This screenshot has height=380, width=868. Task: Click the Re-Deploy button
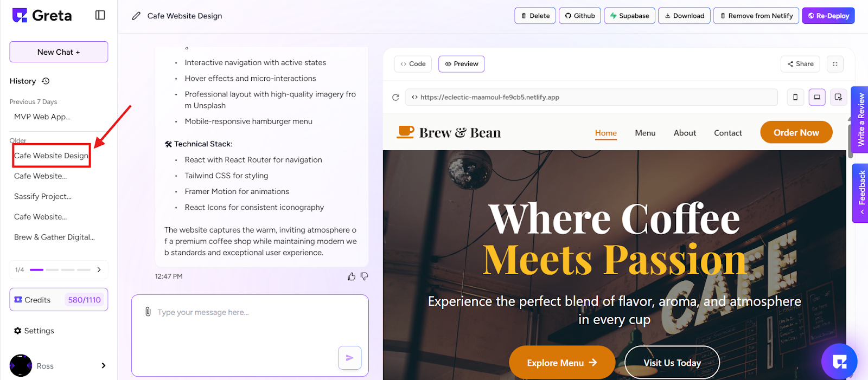coord(828,16)
